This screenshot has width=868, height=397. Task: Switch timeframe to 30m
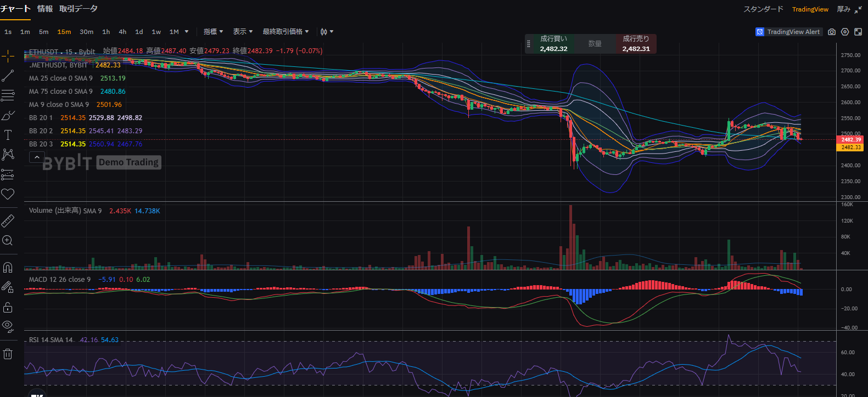pyautogui.click(x=87, y=32)
